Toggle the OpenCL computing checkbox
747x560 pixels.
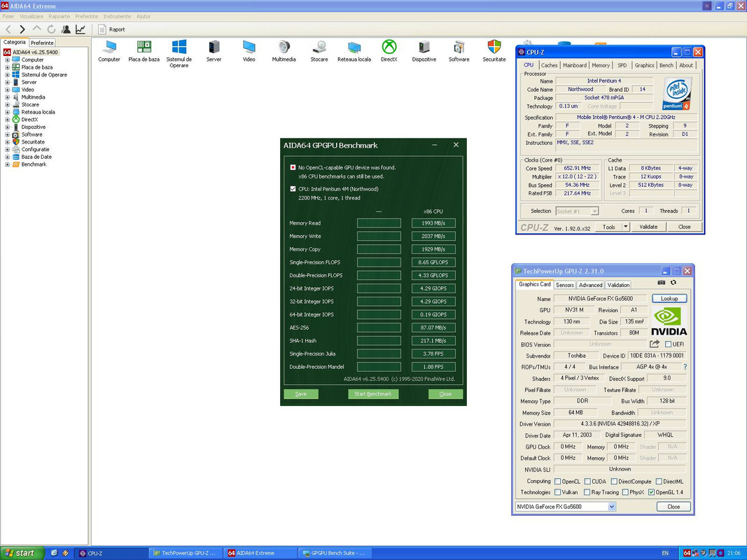pos(557,482)
